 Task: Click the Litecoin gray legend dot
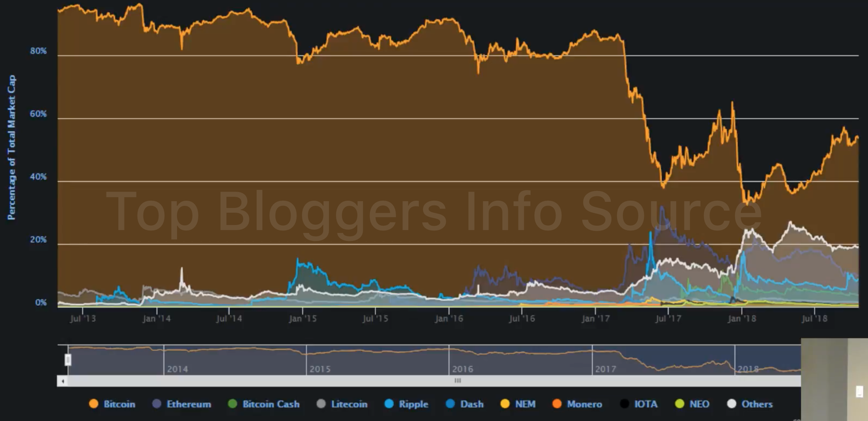click(x=321, y=404)
